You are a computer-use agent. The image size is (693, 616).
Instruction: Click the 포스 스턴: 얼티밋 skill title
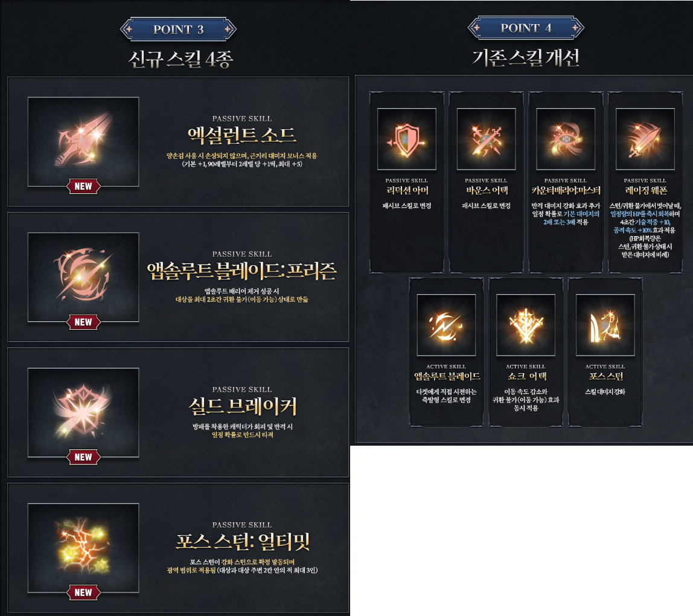tap(243, 542)
